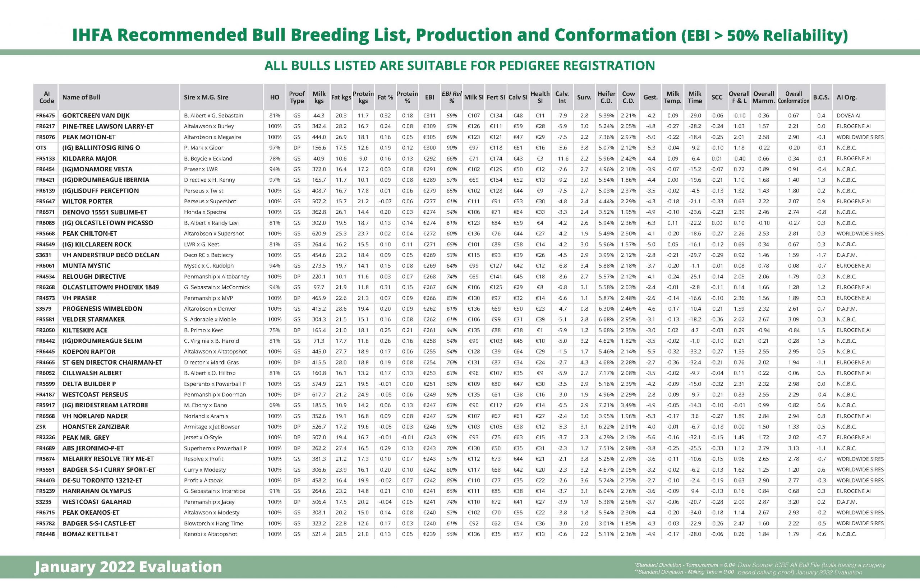
Task: Select bull name VH PRASER
Action: pyautogui.click(x=79, y=298)
